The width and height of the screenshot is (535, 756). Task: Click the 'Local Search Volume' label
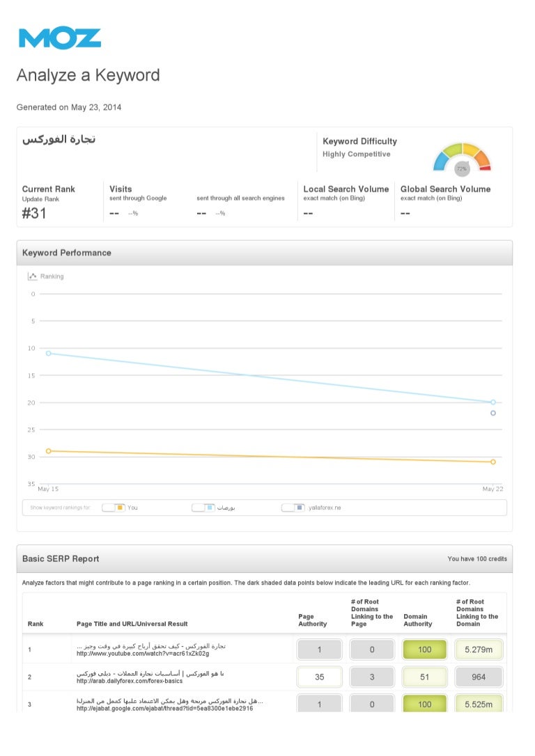coord(346,189)
